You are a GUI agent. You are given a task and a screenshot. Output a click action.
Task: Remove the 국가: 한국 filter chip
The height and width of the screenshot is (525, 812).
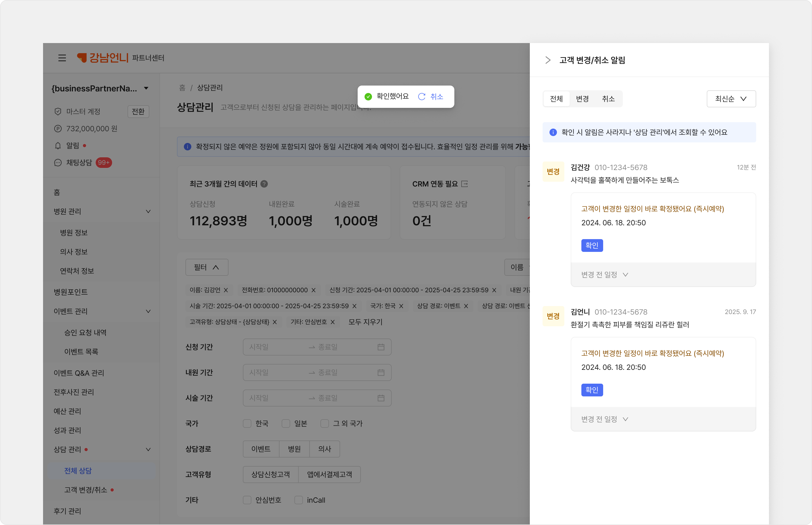(401, 306)
